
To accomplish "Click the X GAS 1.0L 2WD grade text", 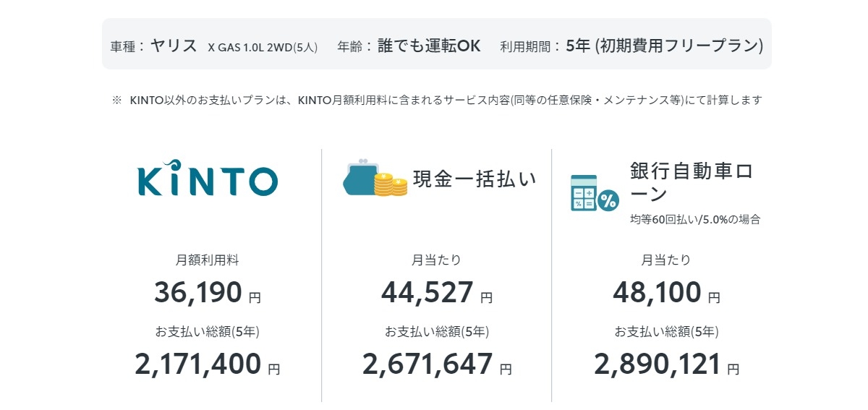I will tap(263, 48).
